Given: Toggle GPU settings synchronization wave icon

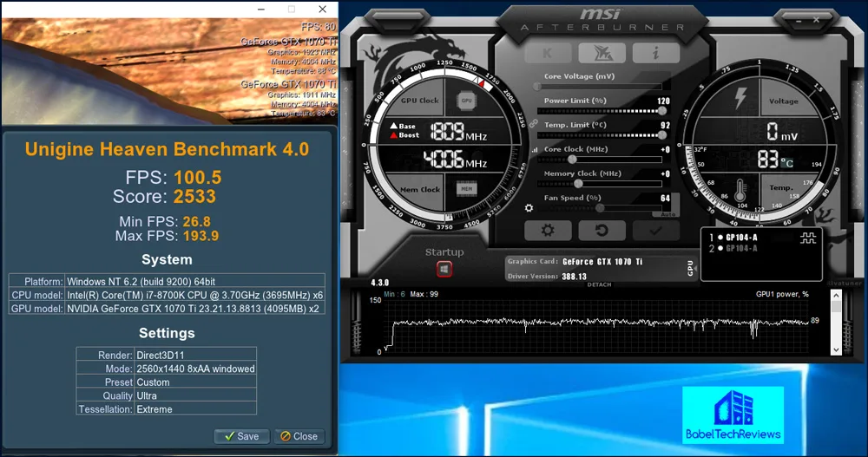Looking at the screenshot, I should point(807,238).
